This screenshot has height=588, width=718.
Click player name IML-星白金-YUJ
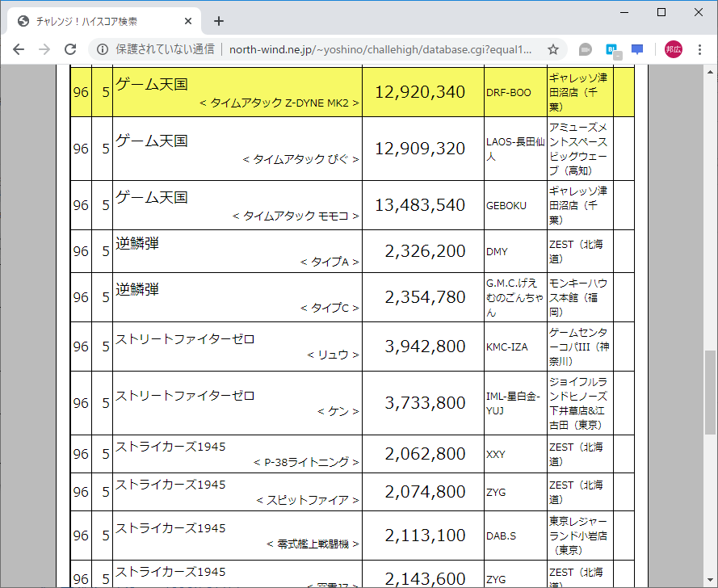tap(514, 403)
